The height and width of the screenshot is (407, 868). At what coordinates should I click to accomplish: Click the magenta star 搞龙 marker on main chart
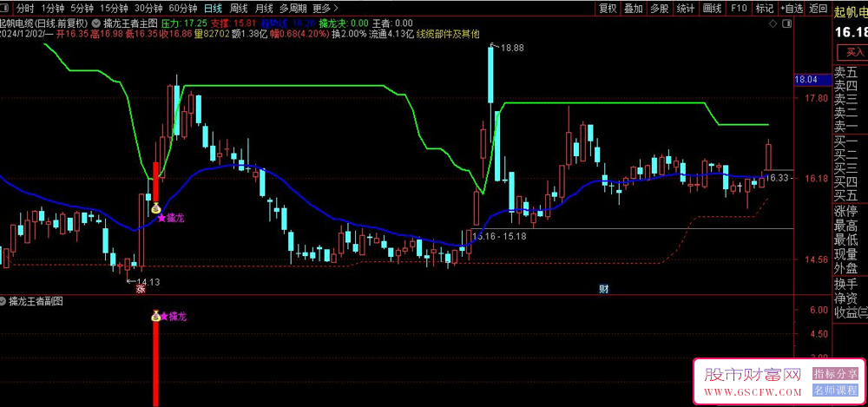[x=172, y=218]
